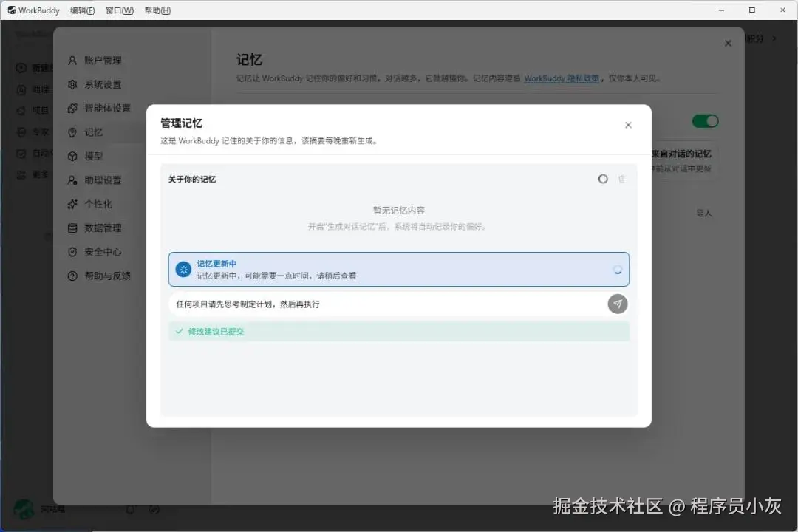The image size is (798, 532).
Task: Close the settings panel with X
Action: [728, 44]
